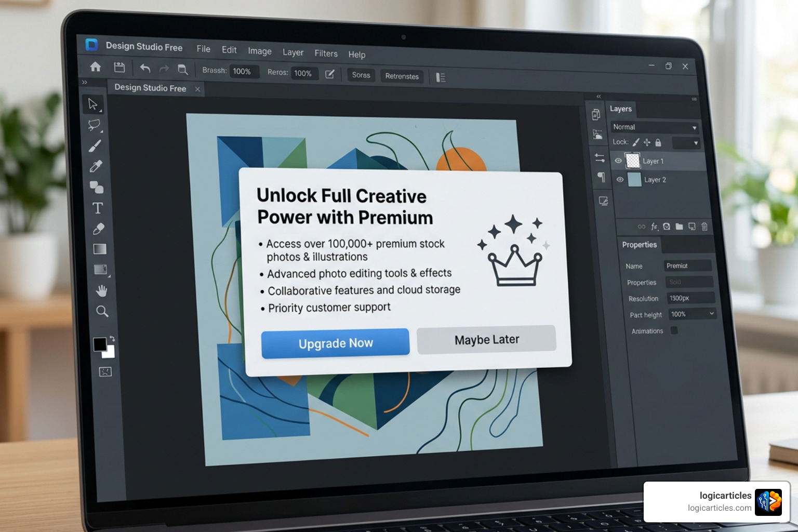Open the Normal blend mode dropdown
This screenshot has width=798, height=532.
click(x=655, y=127)
